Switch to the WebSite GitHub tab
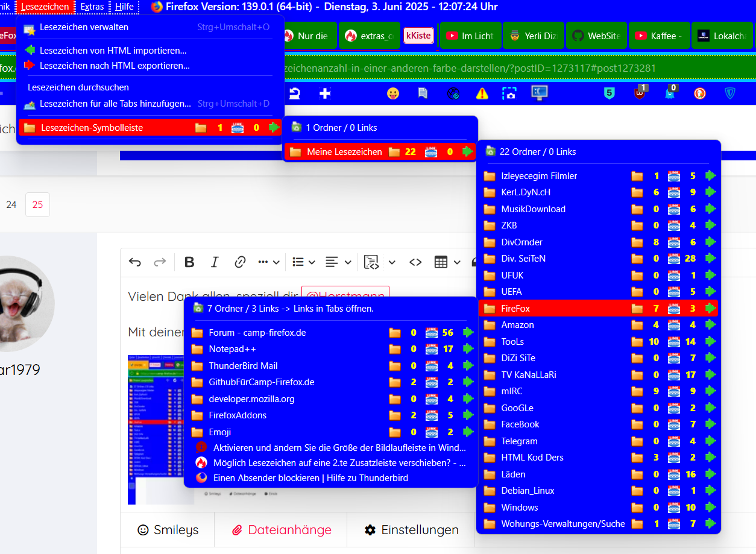Image resolution: width=756 pixels, height=554 pixels. [x=596, y=36]
